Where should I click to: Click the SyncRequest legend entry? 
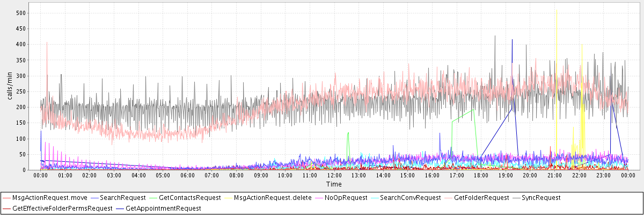[x=541, y=198]
